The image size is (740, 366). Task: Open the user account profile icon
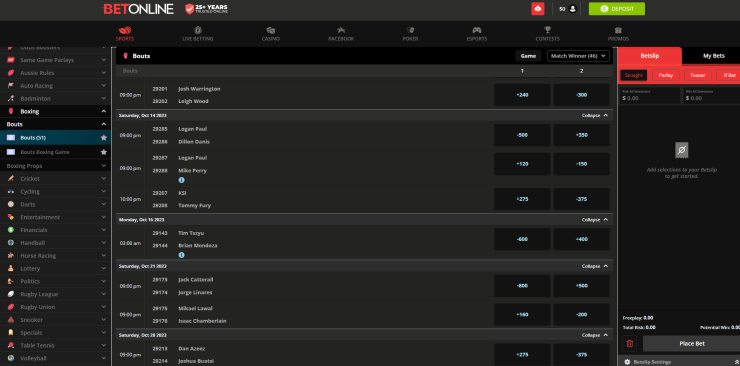point(572,8)
